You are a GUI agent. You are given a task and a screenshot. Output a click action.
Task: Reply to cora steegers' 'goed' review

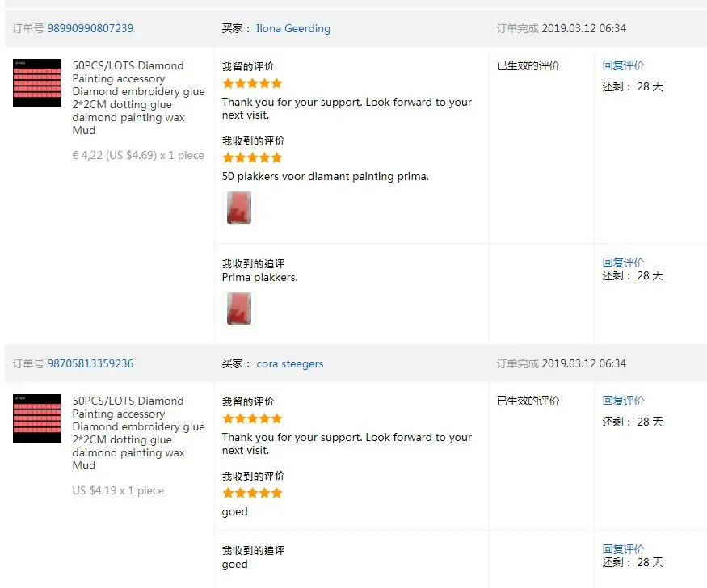coord(623,401)
